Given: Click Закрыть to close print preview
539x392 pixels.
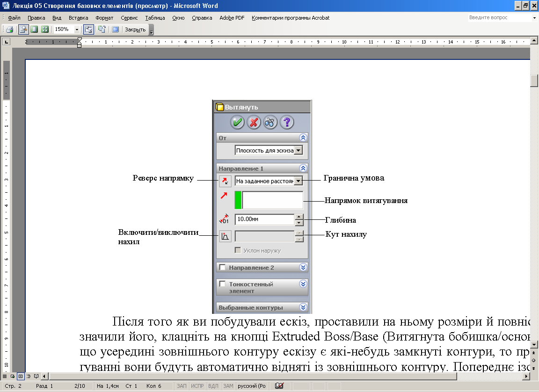Looking at the screenshot, I should (x=135, y=29).
